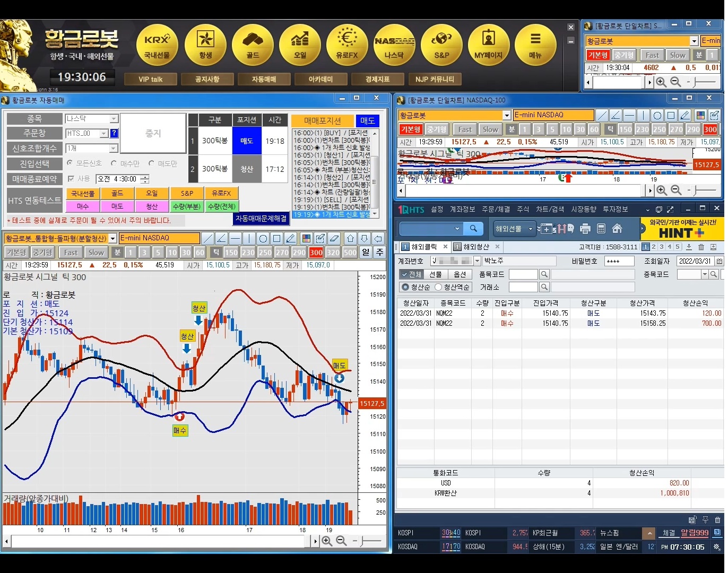
Task: Open 주문/체결 menu in 1Q HTS
Action: pos(496,210)
